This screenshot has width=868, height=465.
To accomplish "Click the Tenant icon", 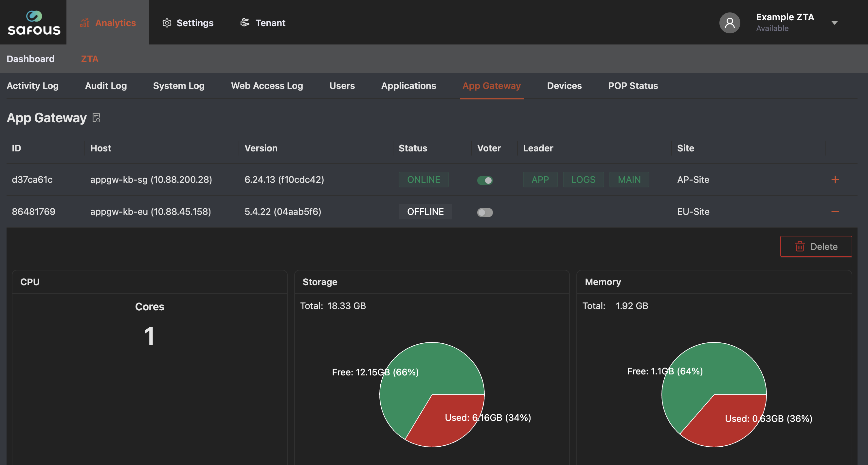I will (245, 23).
